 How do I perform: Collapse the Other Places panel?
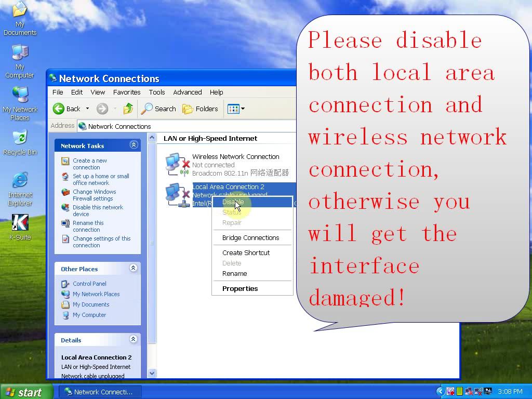(134, 269)
